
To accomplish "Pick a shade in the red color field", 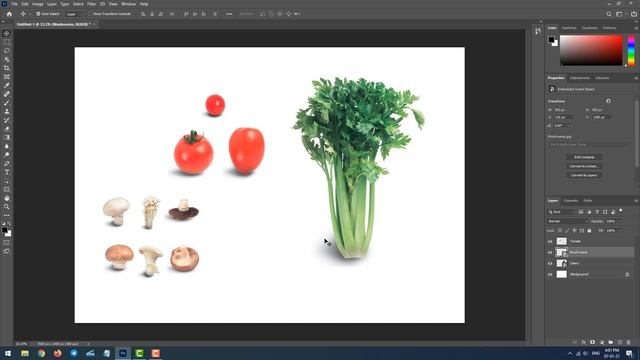I will point(591,51).
